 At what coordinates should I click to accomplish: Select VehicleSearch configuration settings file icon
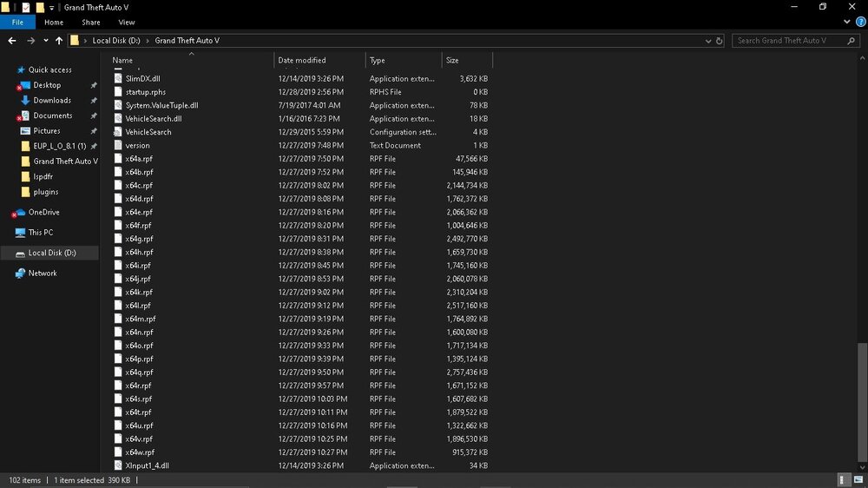coord(118,132)
